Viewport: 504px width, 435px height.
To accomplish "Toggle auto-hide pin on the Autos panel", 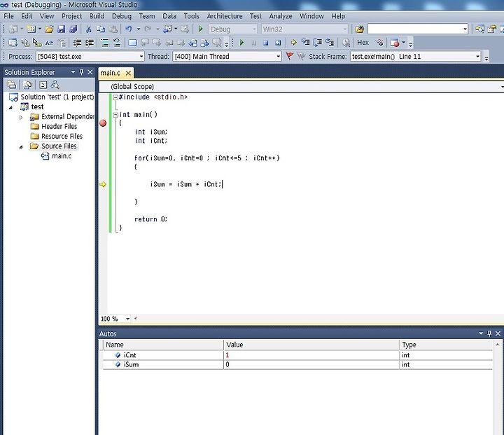I will pos(489,333).
